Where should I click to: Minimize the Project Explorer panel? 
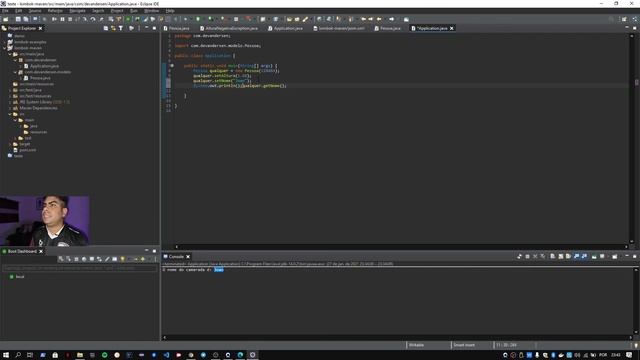tap(147, 28)
